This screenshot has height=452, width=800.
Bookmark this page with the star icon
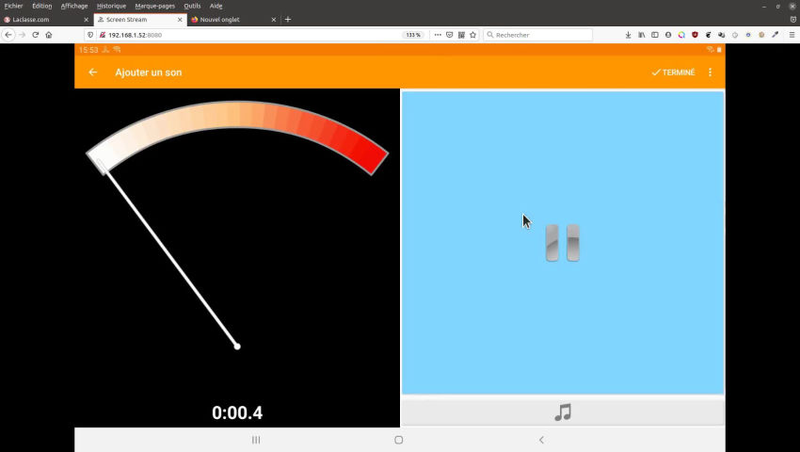[x=473, y=35]
